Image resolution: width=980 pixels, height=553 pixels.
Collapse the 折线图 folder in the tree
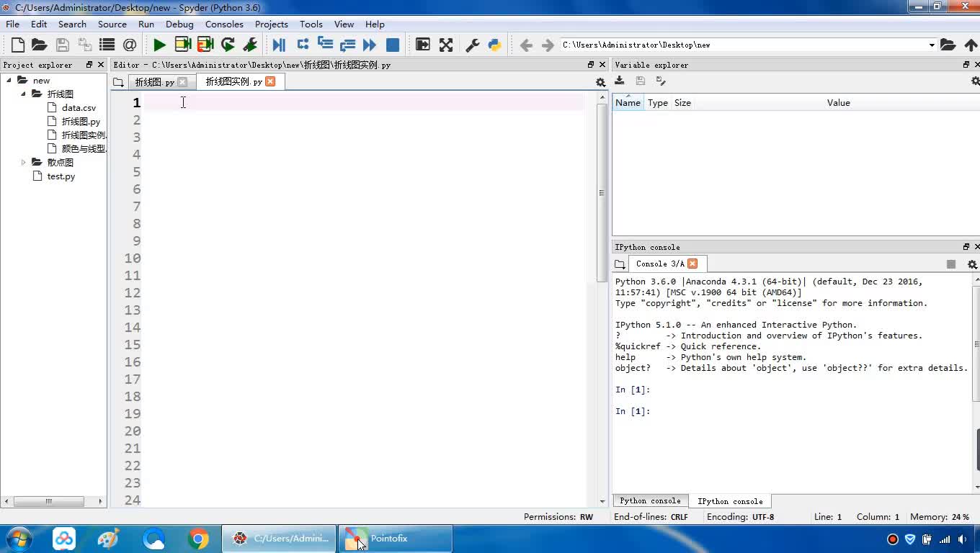point(24,94)
